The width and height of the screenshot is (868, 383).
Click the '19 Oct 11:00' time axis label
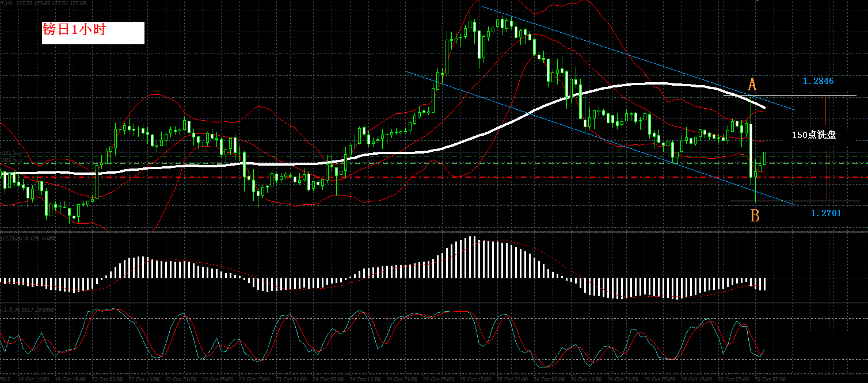[x=33, y=379]
